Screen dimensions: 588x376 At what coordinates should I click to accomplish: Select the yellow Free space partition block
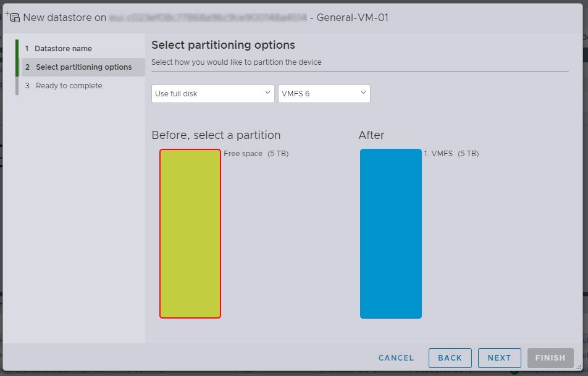click(190, 233)
